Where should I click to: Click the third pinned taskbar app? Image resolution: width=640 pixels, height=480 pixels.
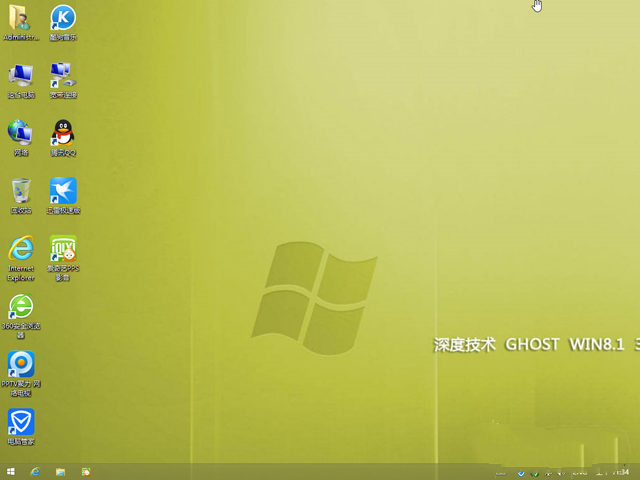(x=86, y=471)
